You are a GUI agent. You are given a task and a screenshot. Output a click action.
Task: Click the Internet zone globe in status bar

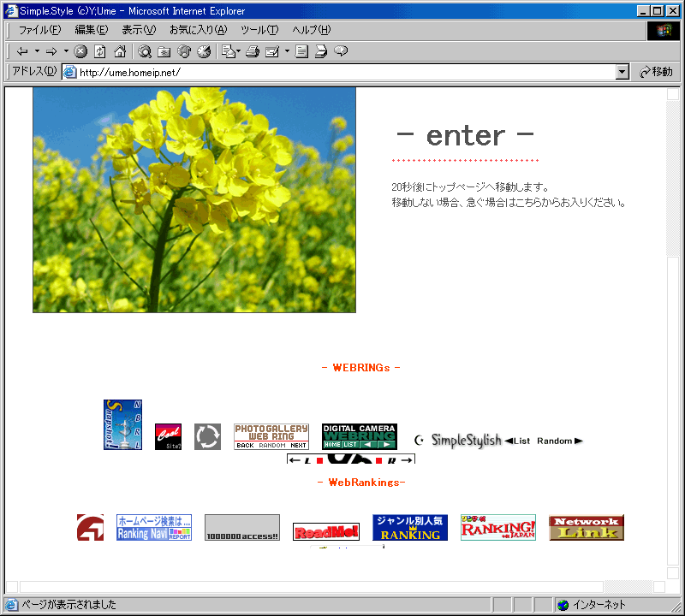[563, 605]
